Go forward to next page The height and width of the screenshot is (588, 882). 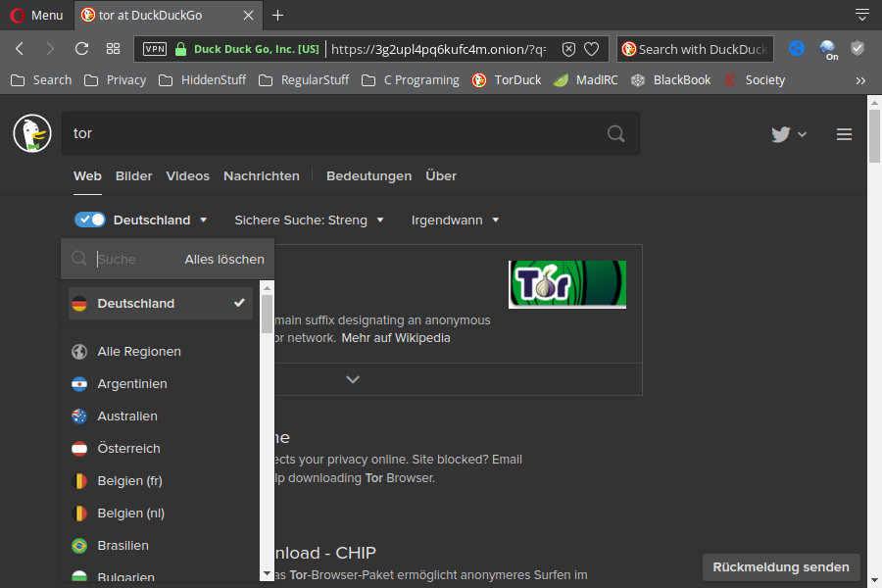pos(50,49)
